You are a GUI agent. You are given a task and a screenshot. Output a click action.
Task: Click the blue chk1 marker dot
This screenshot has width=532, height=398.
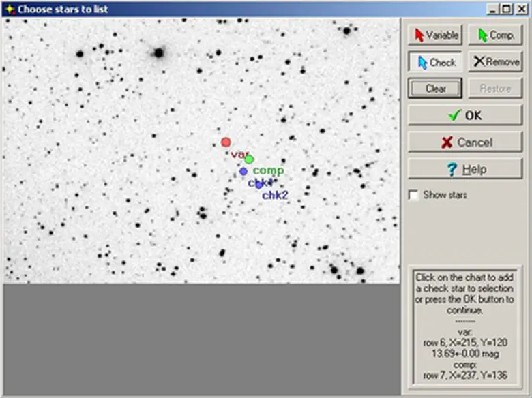[243, 171]
